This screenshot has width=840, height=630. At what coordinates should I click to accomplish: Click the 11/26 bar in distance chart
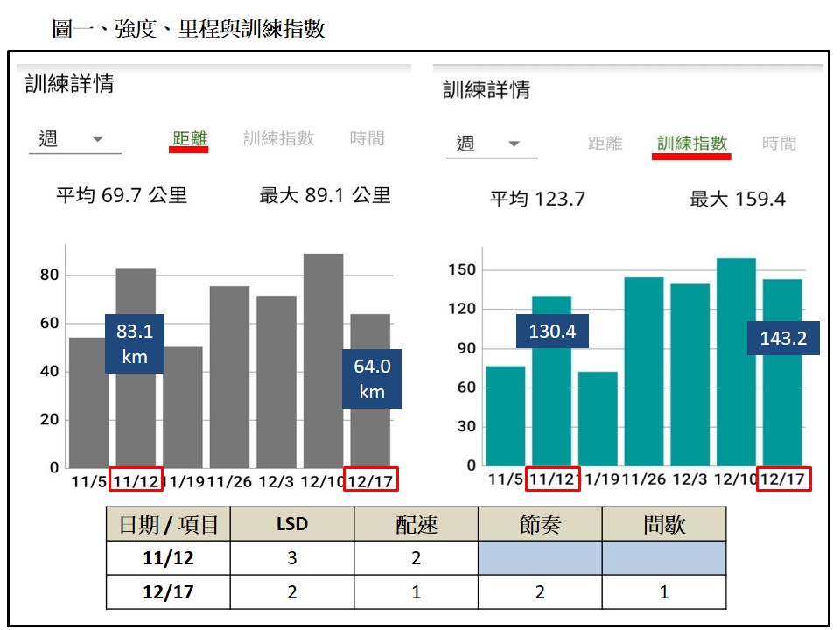tap(229, 376)
